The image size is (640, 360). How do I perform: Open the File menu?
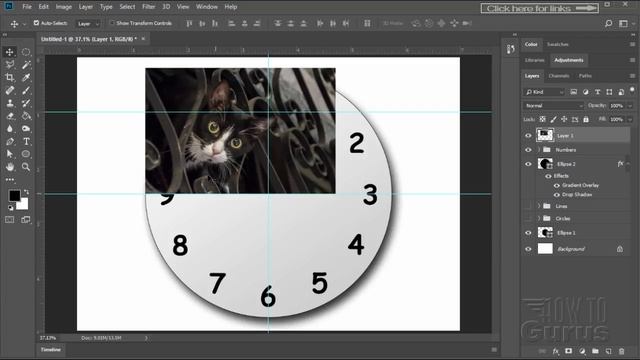tap(27, 7)
